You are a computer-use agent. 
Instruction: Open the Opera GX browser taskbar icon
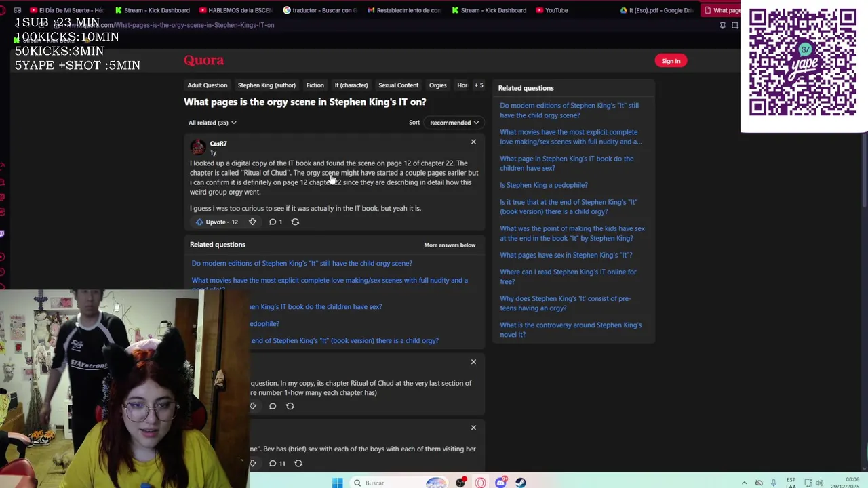(x=481, y=483)
